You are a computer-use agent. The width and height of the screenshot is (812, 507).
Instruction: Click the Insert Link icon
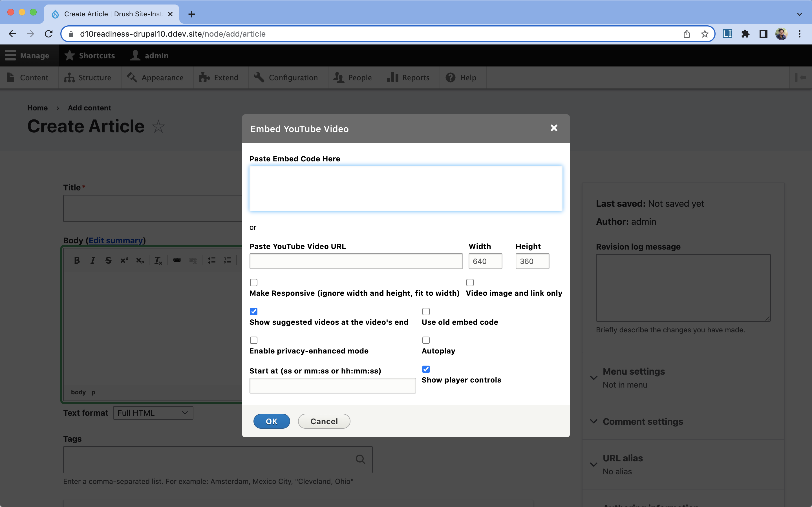tap(177, 261)
